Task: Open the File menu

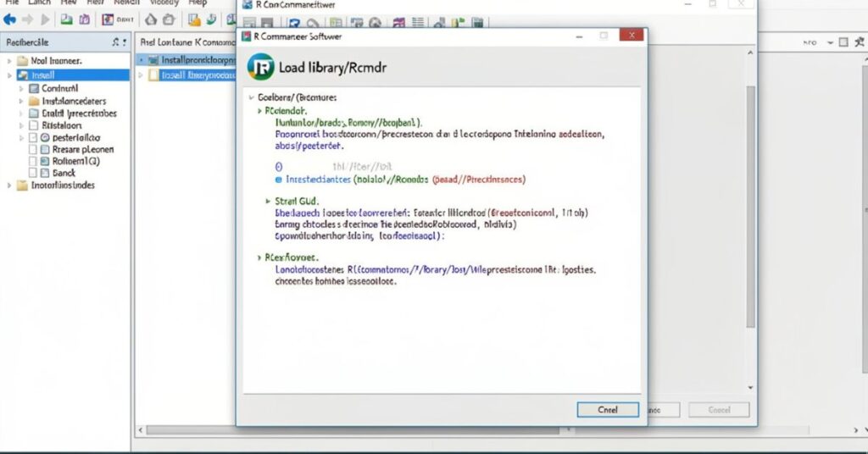Action: point(12,3)
